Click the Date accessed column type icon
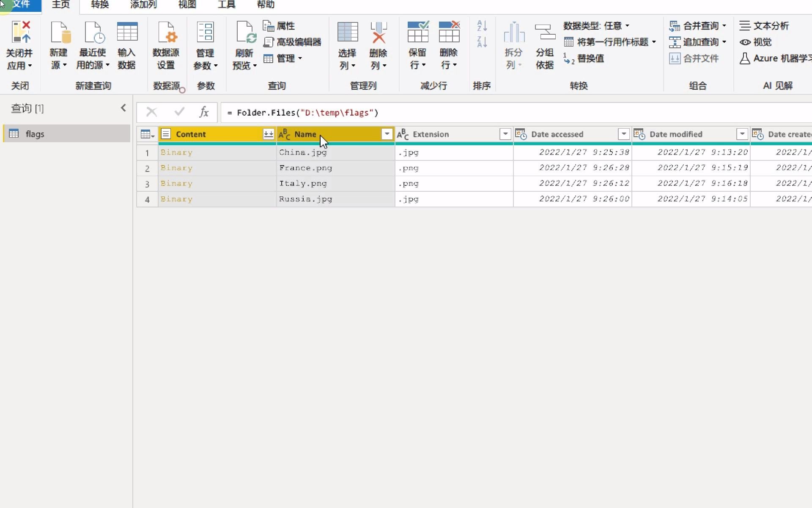This screenshot has height=508, width=812. click(521, 134)
